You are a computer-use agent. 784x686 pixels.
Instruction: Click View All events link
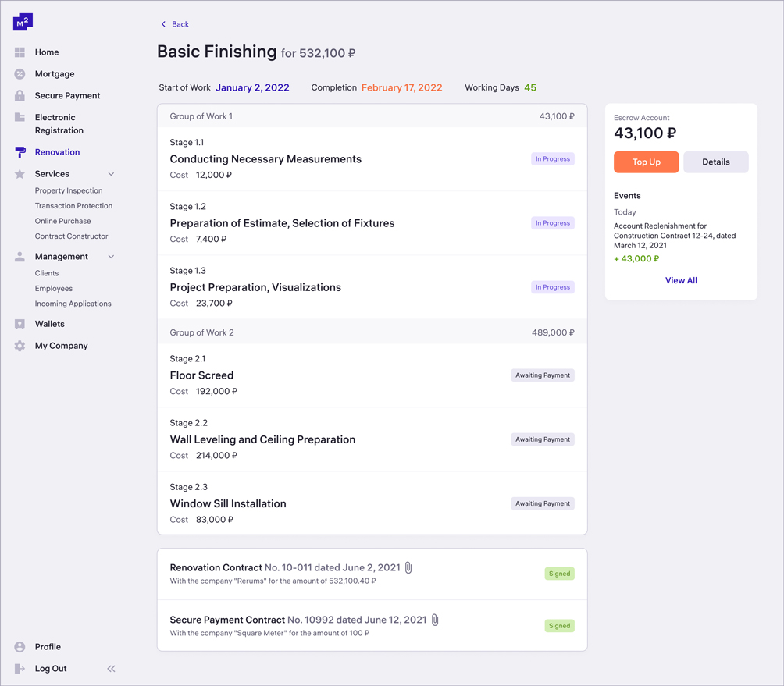coord(681,280)
